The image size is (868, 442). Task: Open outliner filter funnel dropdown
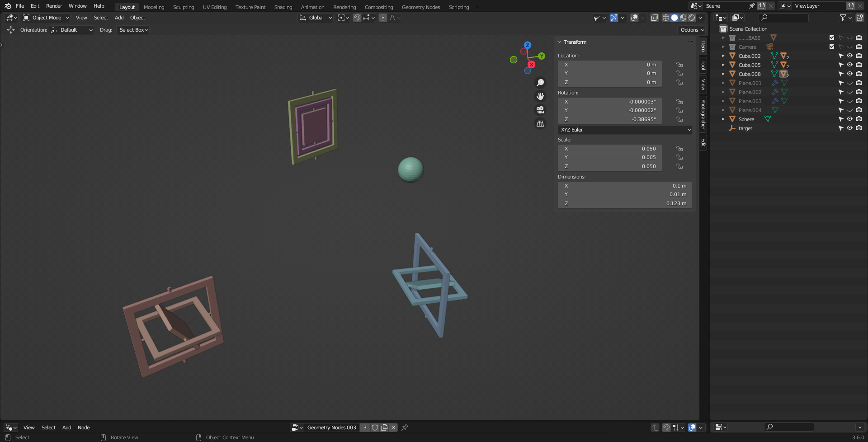tap(845, 18)
